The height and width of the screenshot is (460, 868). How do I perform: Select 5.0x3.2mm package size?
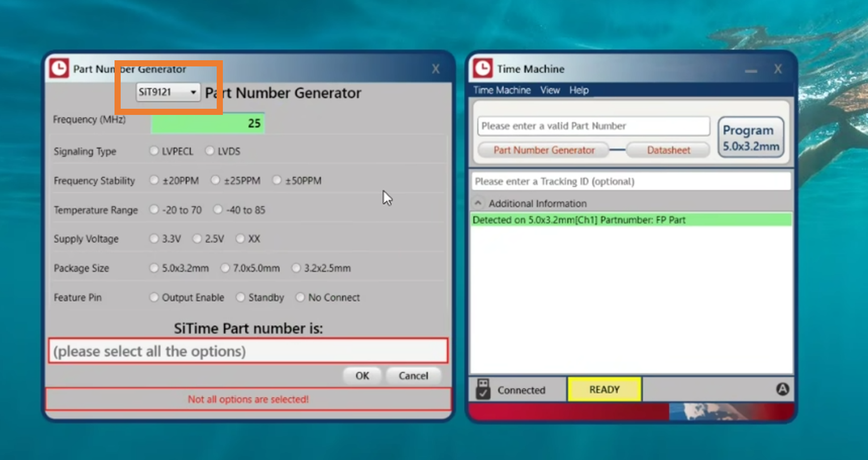point(154,268)
